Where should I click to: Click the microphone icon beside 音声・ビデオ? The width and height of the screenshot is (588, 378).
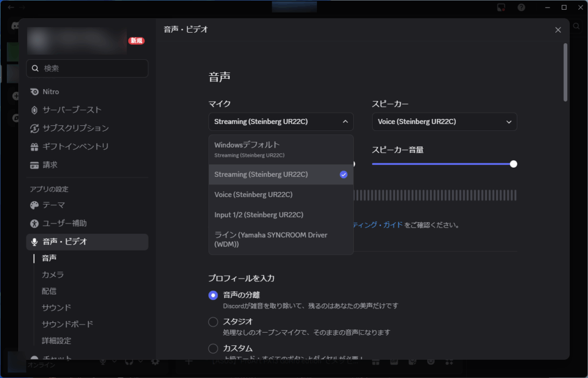(34, 242)
